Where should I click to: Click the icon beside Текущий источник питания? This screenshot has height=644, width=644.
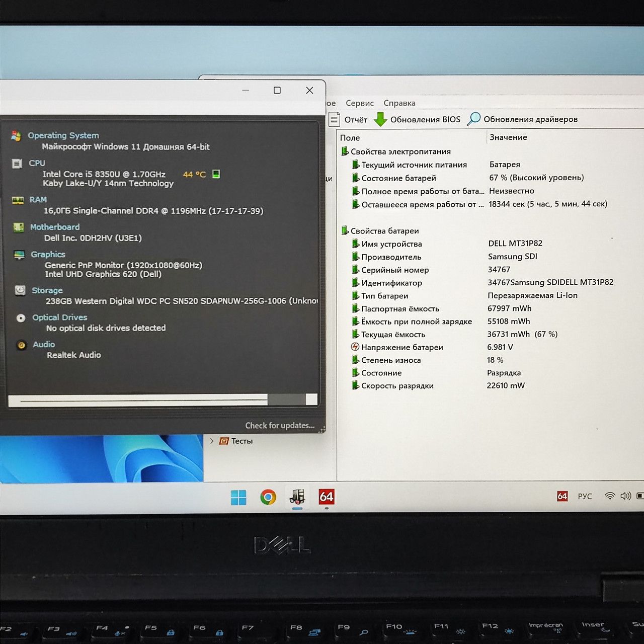click(355, 165)
